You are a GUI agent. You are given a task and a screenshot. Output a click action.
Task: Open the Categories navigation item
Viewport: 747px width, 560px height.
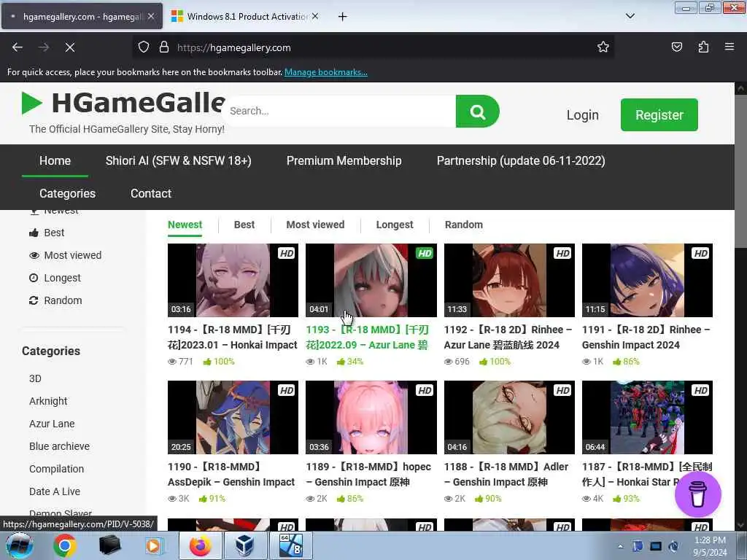point(67,193)
